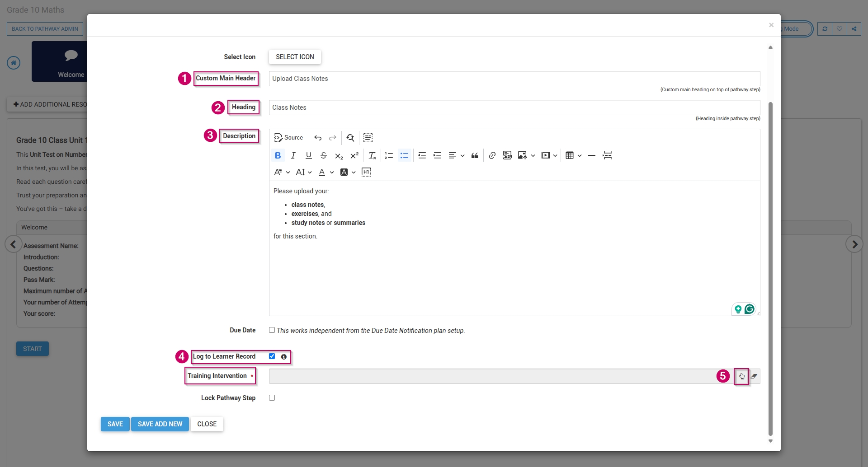Click the Custom Main Header input field
Screen dimensions: 868x467
(514, 79)
